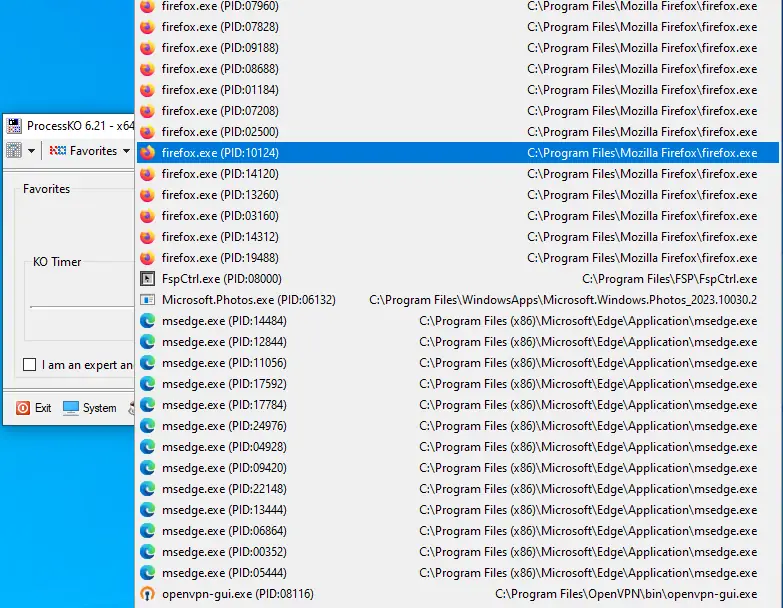Click FspCtrl.exe application icon
The image size is (783, 608).
(x=147, y=279)
